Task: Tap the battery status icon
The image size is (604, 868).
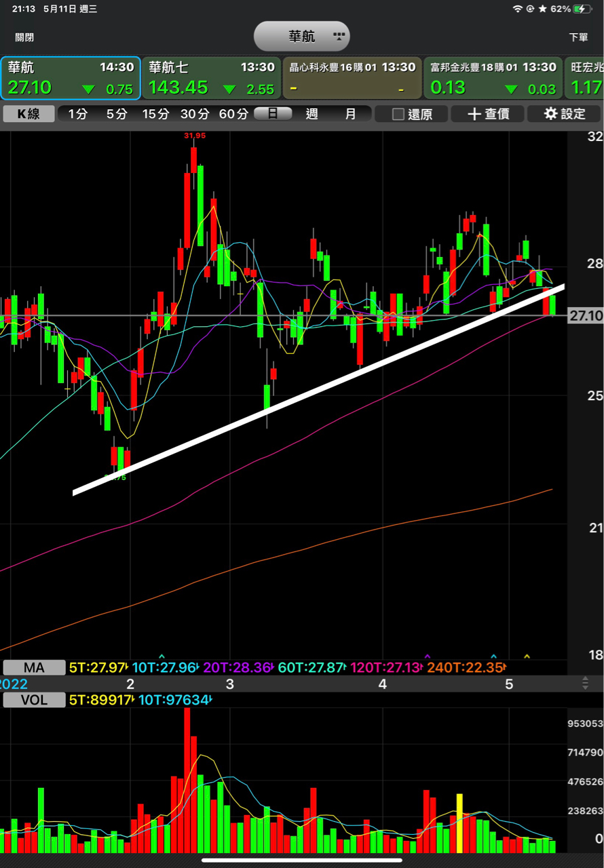Action: tap(582, 9)
